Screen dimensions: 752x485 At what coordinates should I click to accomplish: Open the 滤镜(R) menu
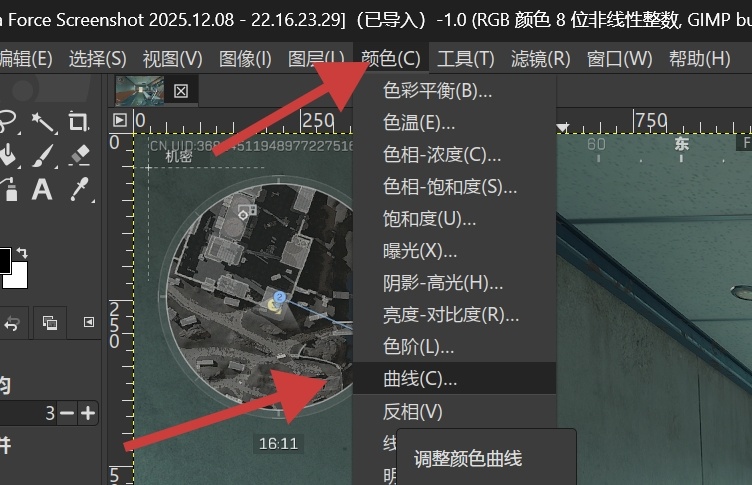click(x=540, y=59)
